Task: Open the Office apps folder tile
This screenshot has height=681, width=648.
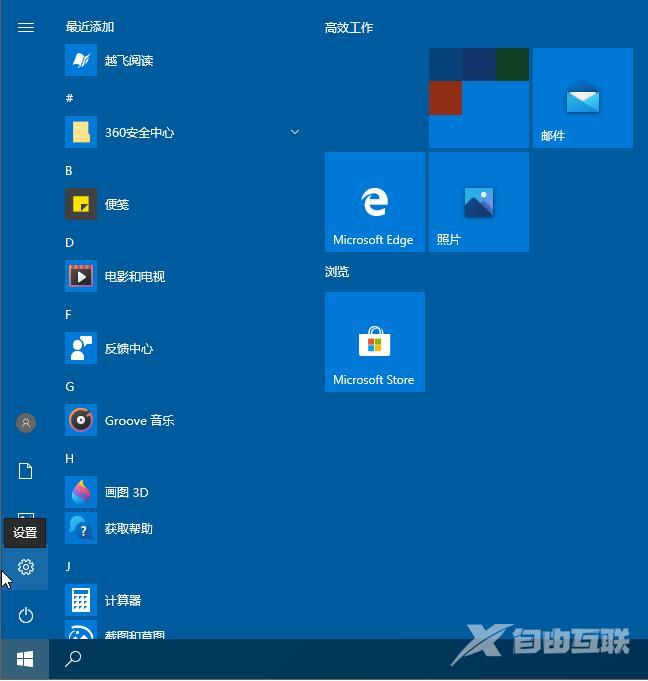Action: pos(479,98)
